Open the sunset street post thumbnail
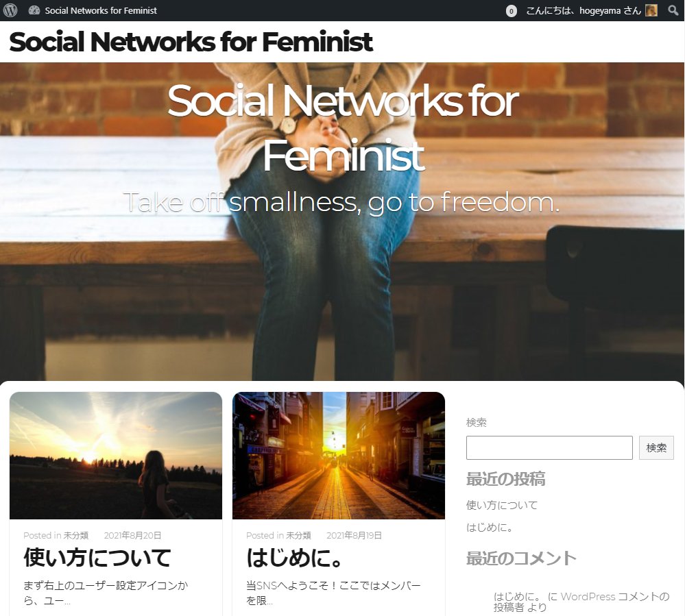 (x=339, y=456)
